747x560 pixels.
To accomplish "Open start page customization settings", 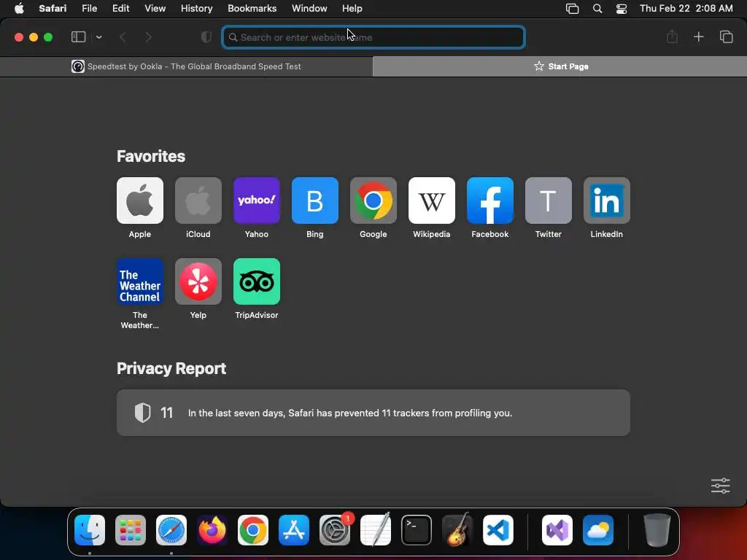I will 720,486.
